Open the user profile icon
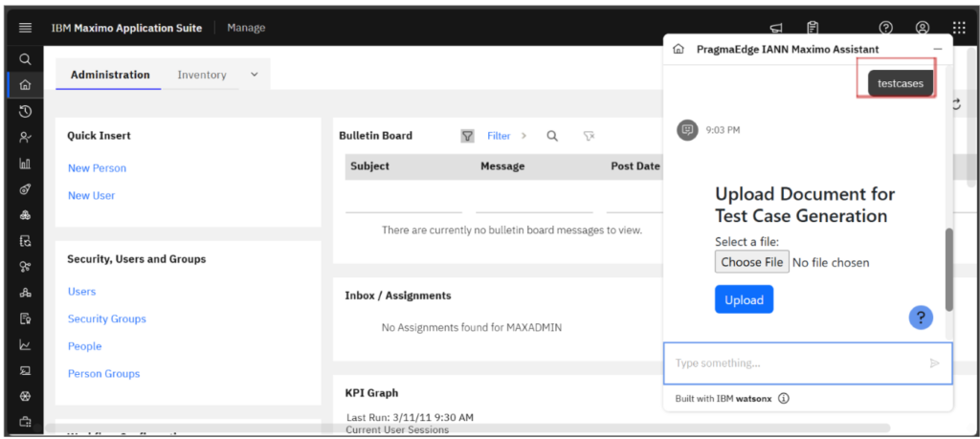Screen dimensions: 980x439 click(x=923, y=28)
